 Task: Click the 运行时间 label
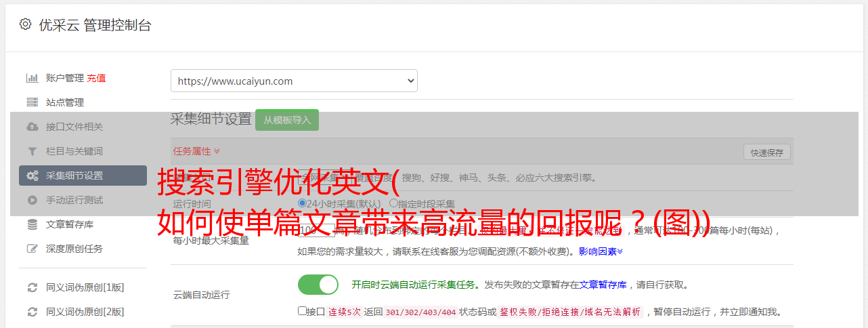(x=192, y=203)
